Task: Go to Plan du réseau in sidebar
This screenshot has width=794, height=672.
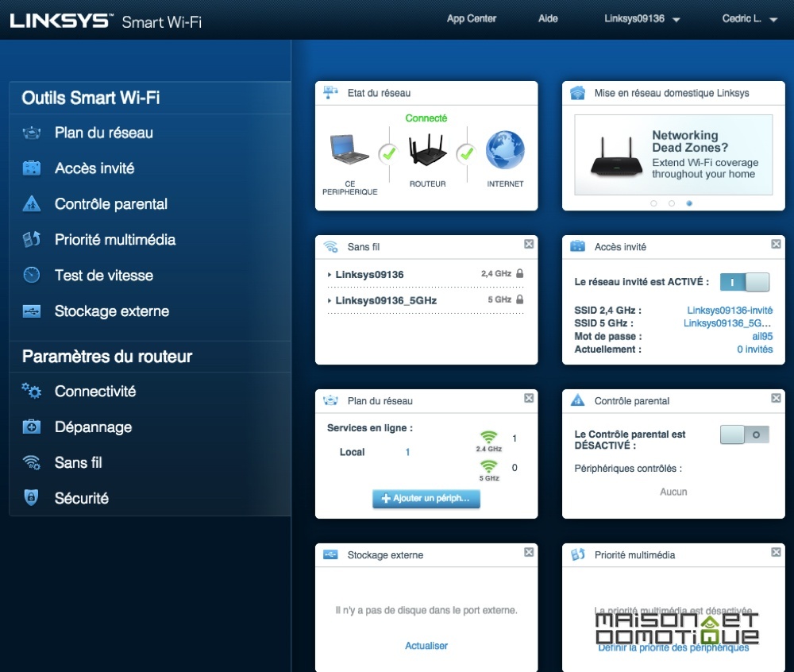Action: pos(103,133)
